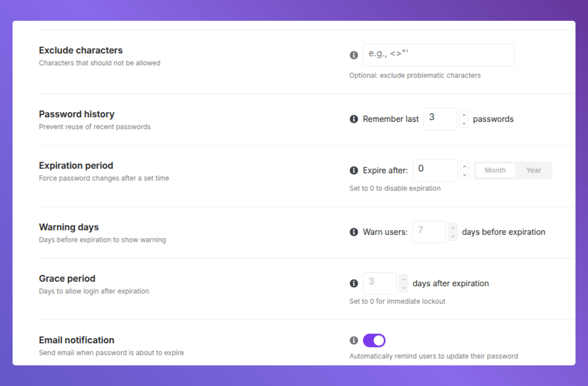The width and height of the screenshot is (588, 386).
Task: Click the Grace period info icon
Action: [x=354, y=283]
